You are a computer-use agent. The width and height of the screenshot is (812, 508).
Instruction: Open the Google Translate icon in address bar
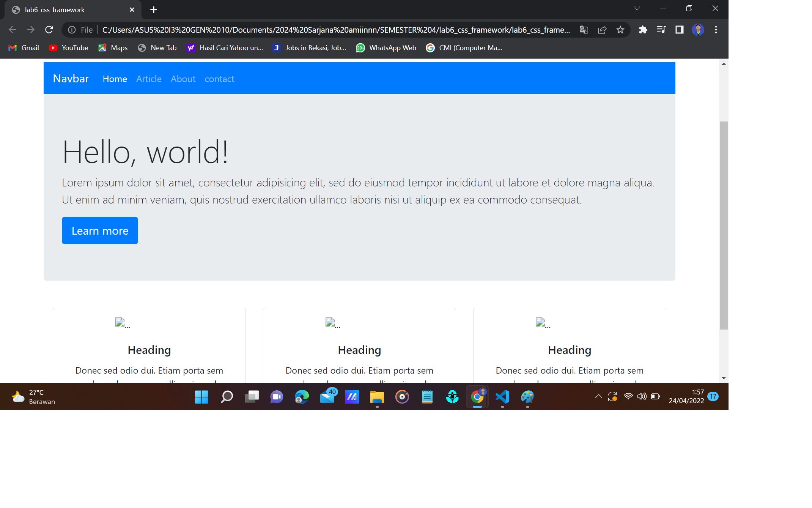(584, 30)
